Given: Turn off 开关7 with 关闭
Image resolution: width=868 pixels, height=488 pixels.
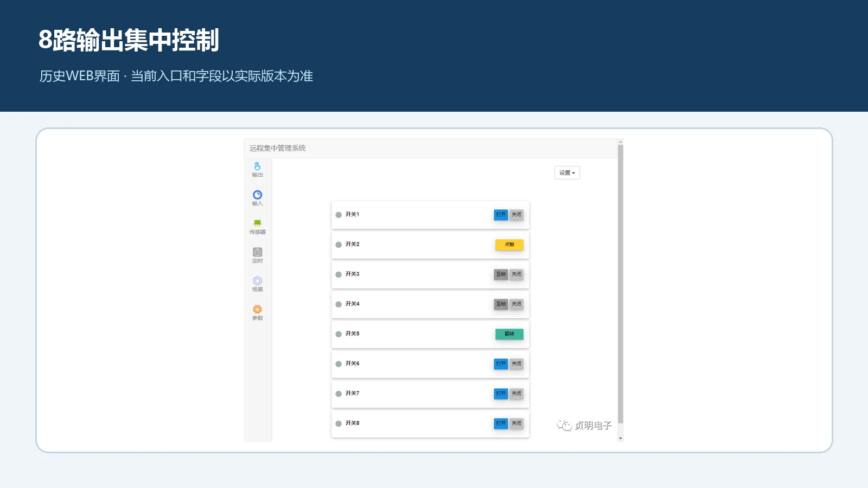Looking at the screenshot, I should pyautogui.click(x=516, y=394).
